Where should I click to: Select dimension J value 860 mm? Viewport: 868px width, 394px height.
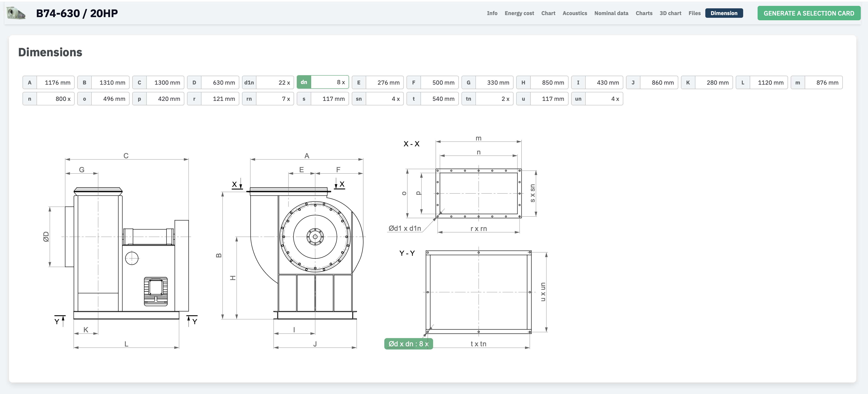pyautogui.click(x=652, y=82)
